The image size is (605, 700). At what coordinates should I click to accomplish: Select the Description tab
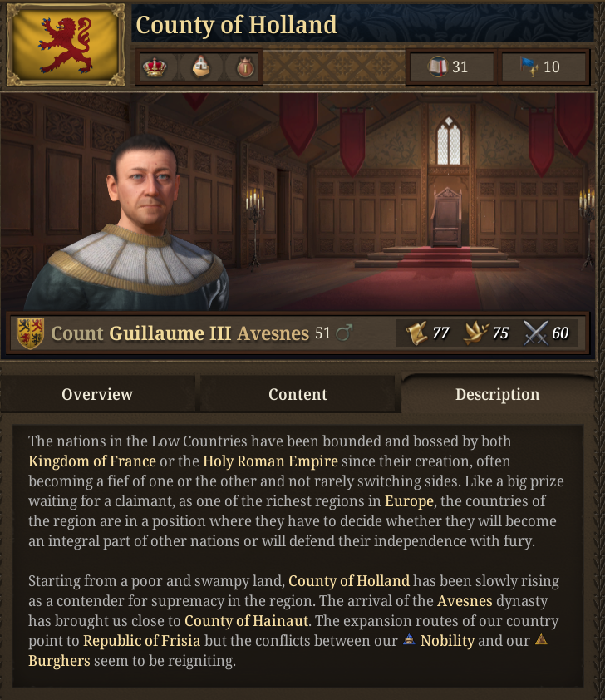pos(498,394)
